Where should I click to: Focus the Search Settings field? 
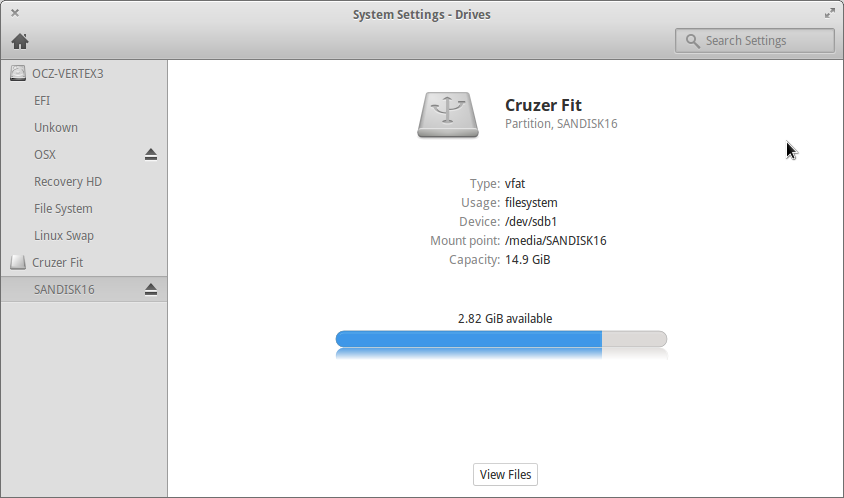click(x=755, y=41)
